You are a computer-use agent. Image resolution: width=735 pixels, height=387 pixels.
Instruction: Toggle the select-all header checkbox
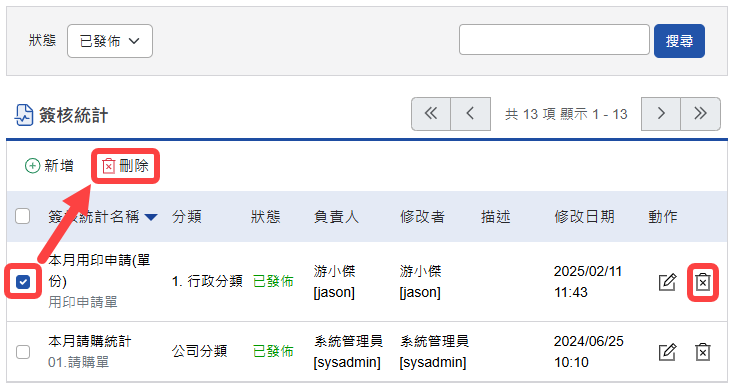(22, 216)
